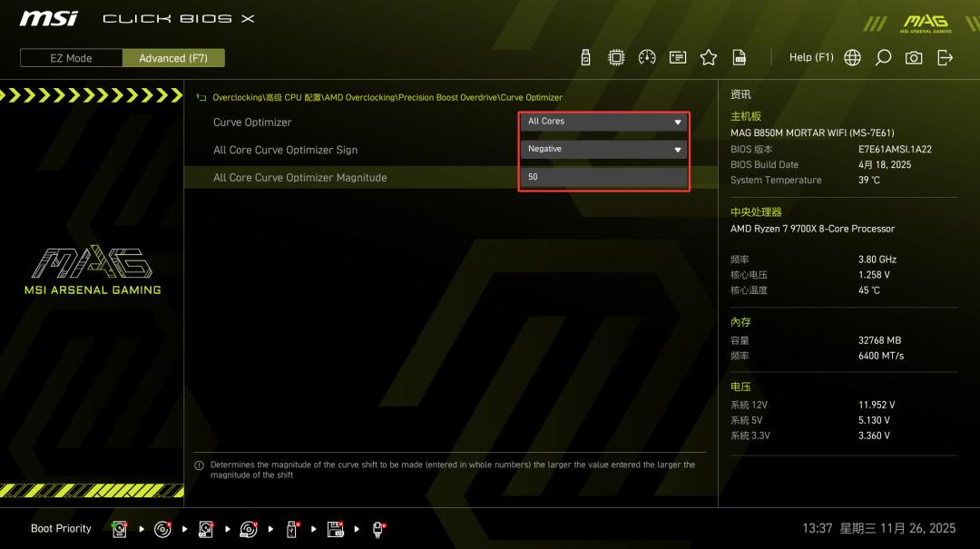The image size is (980, 549).
Task: Open Favorites with the star icon
Action: point(708,57)
